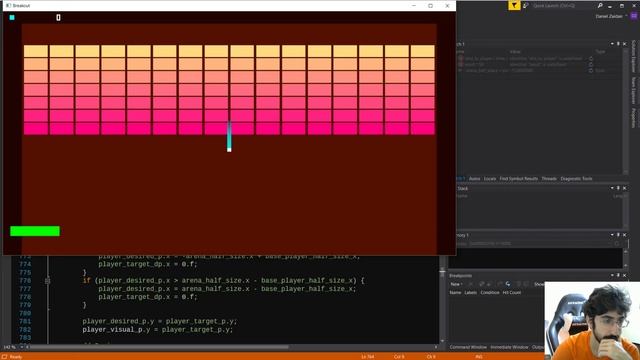This screenshot has height=360, width=640.
Task: Open the Watch 1 window position dropdown
Action: tap(612, 44)
